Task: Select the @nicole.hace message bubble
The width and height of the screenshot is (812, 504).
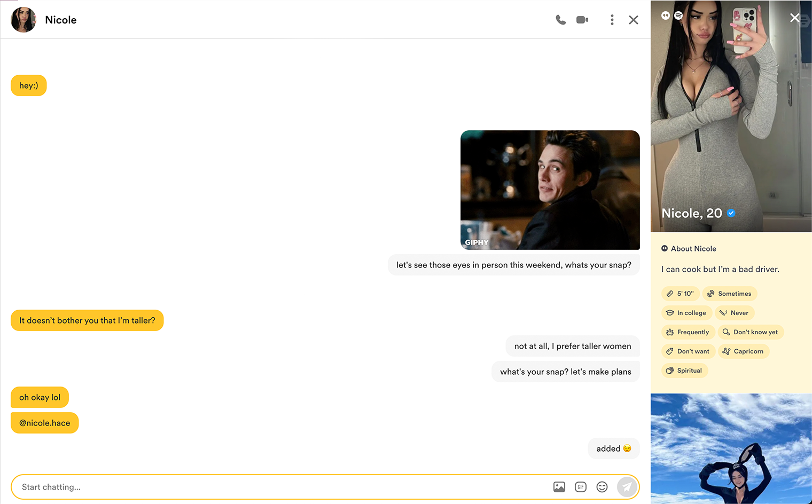Action: [x=45, y=423]
